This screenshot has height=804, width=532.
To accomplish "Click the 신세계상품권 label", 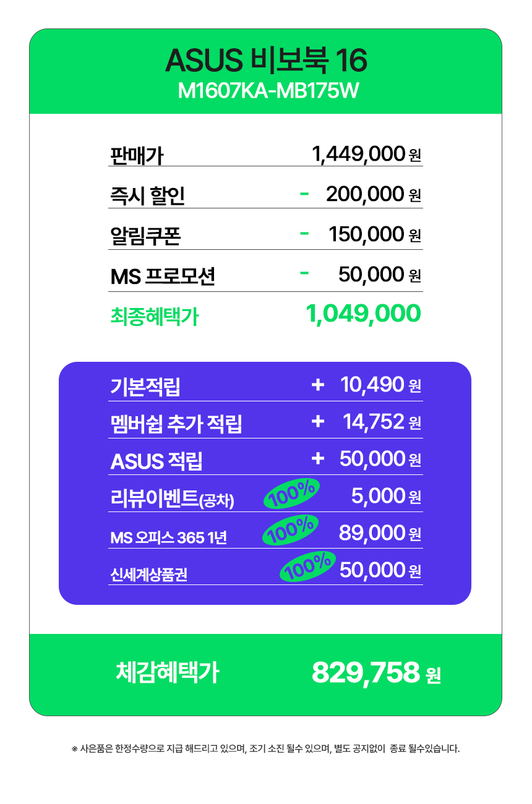I will (148, 575).
